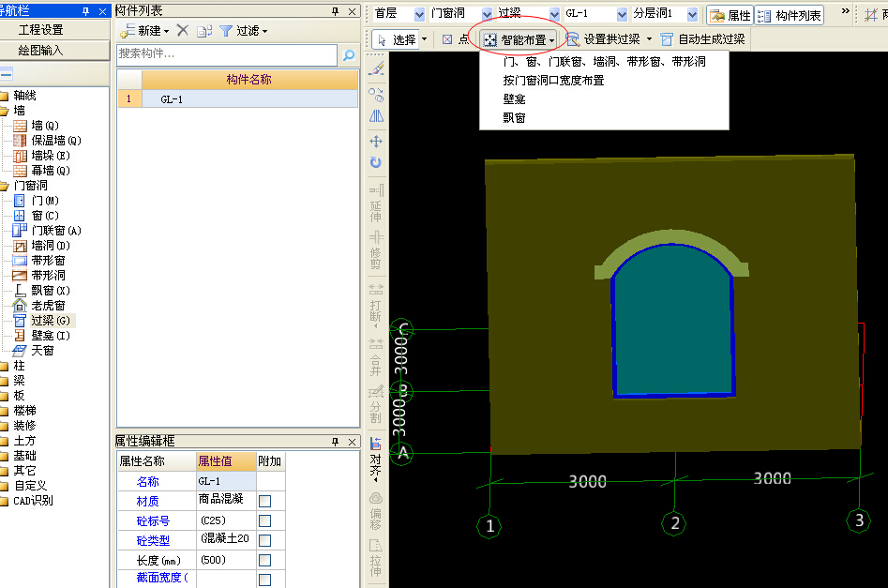Open the 选择 tool dropdown arrow
Viewport: 888px width, 588px height.
tap(424, 39)
